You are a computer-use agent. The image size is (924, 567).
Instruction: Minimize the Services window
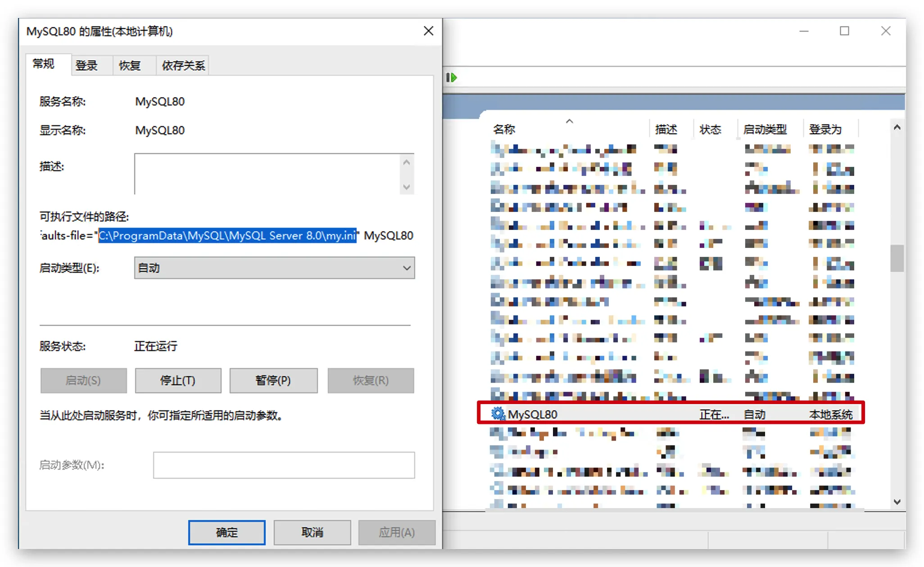click(804, 31)
